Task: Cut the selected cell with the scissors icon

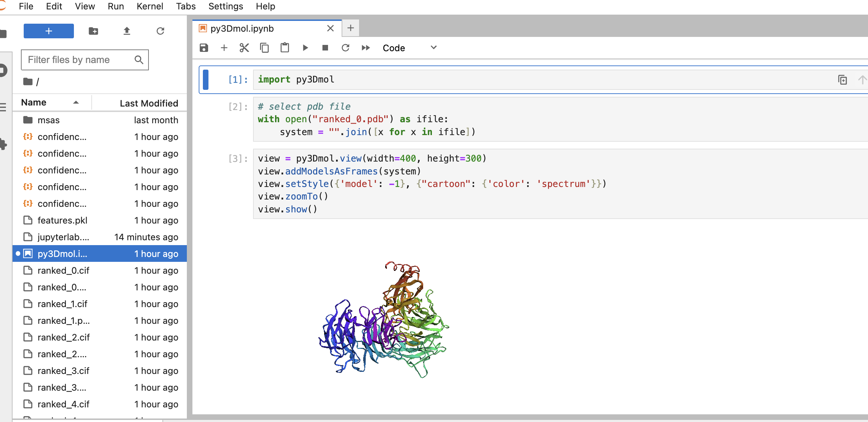Action: [x=244, y=48]
